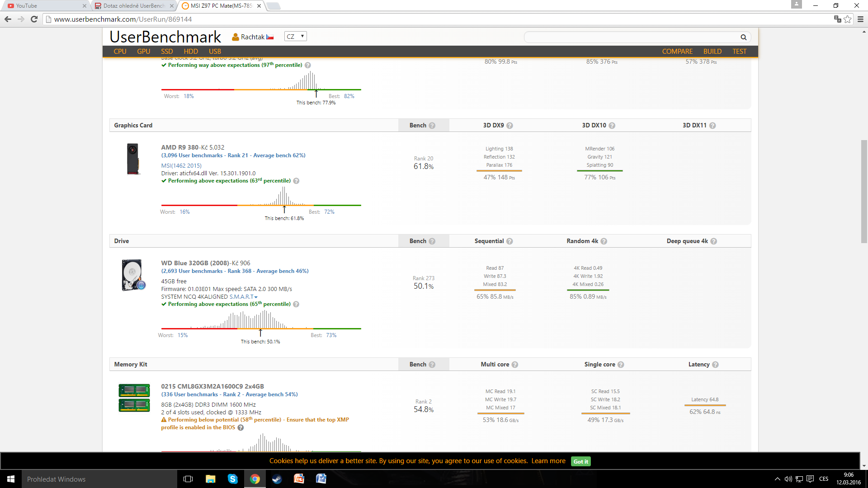Image resolution: width=868 pixels, height=488 pixels.
Task: Open the GPU menu item
Action: 143,52
